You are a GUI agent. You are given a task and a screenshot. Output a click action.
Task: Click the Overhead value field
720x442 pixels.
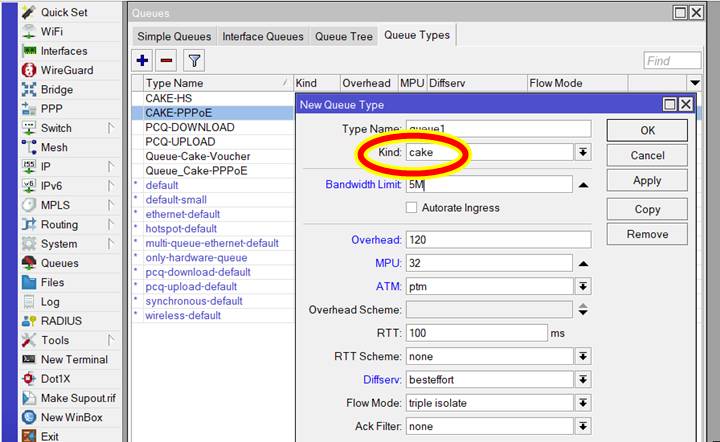point(498,240)
